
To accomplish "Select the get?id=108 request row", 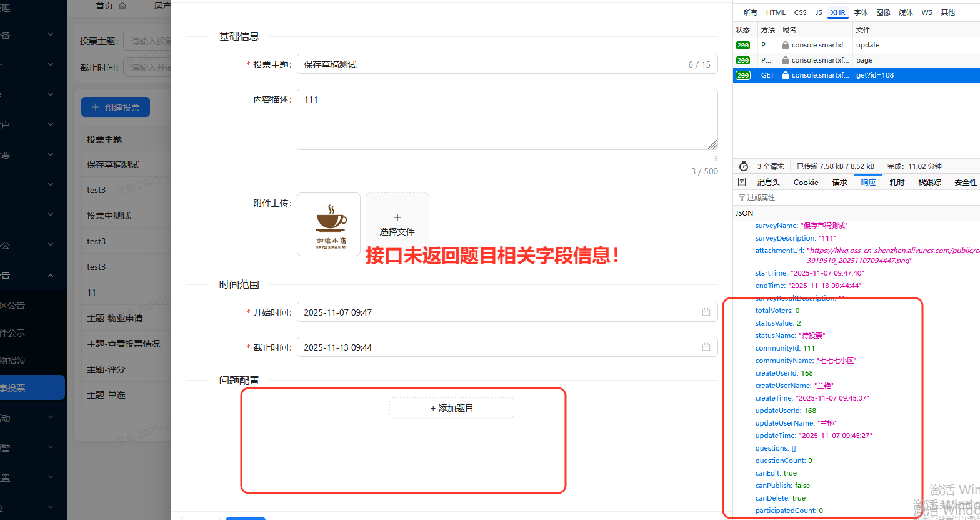I will pos(856,75).
